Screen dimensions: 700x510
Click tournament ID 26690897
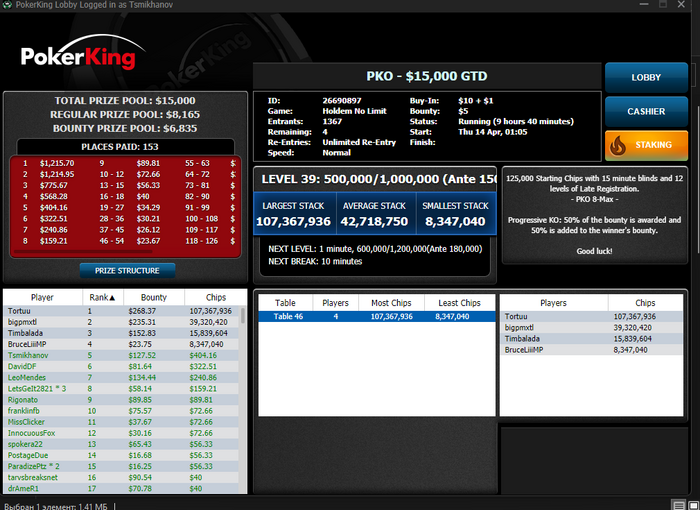pos(342,101)
